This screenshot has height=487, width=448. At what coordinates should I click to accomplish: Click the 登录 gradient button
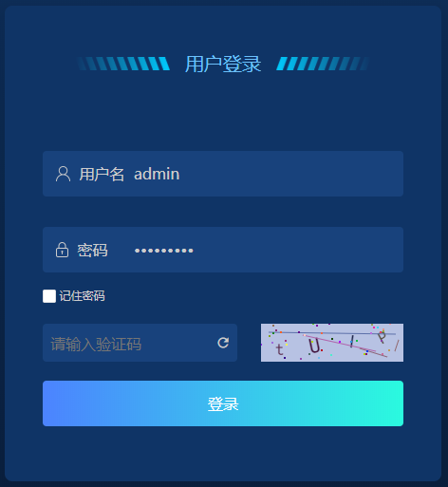(x=223, y=403)
